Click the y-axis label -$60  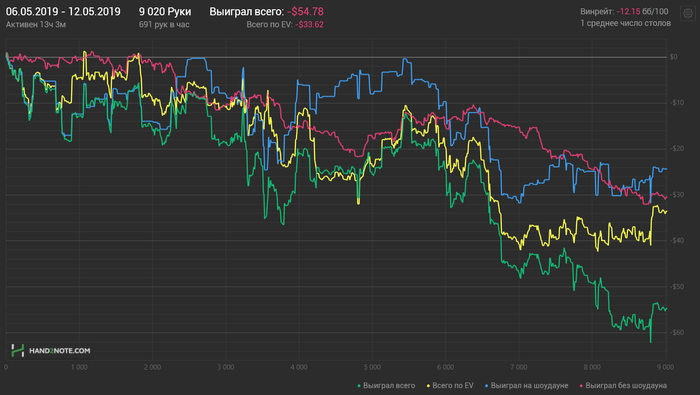pyautogui.click(x=677, y=333)
